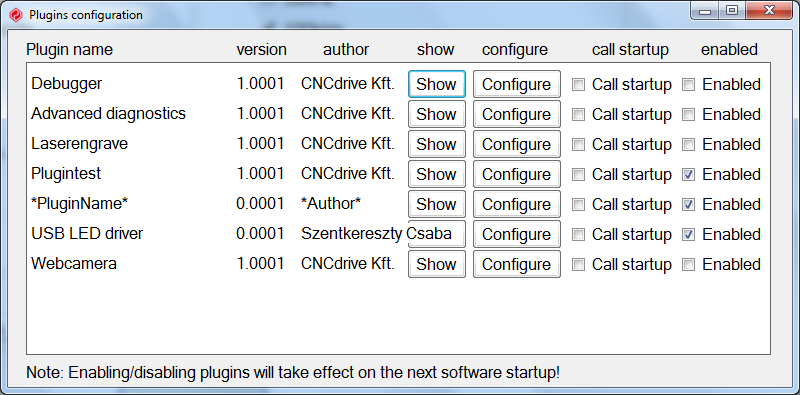
Task: Toggle Call startup for Laserengrave
Action: pyautogui.click(x=578, y=145)
